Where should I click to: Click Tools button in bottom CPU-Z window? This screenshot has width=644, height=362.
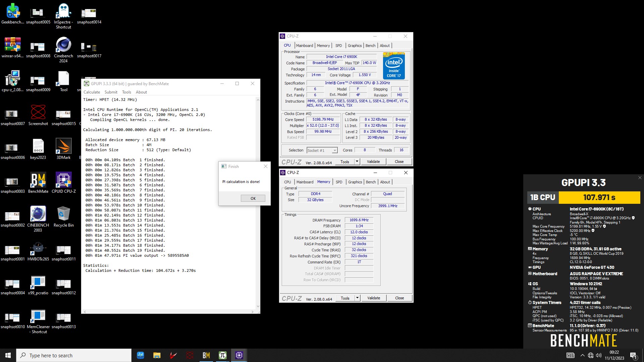[x=345, y=298]
